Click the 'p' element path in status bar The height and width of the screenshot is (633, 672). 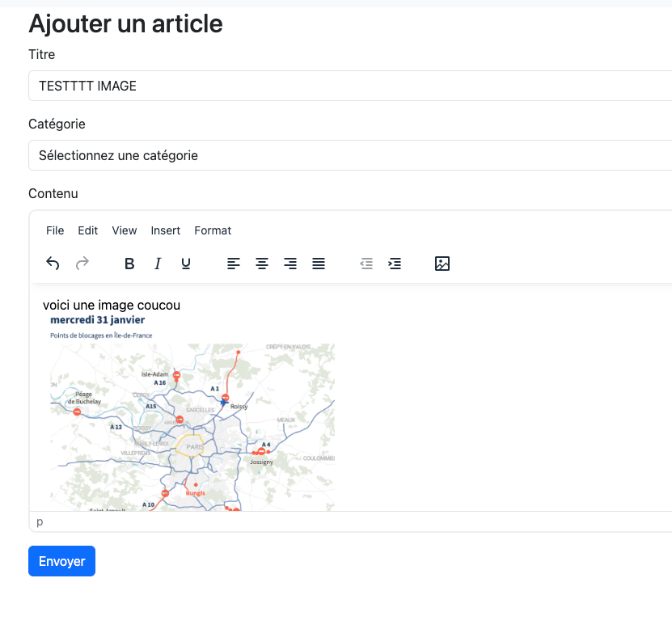click(40, 522)
